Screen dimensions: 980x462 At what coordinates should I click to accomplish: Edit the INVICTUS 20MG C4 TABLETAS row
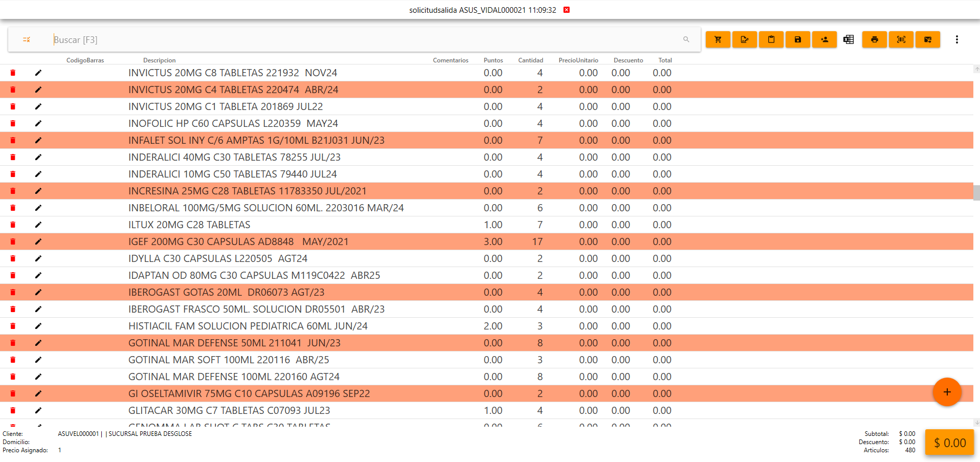pyautogui.click(x=38, y=90)
